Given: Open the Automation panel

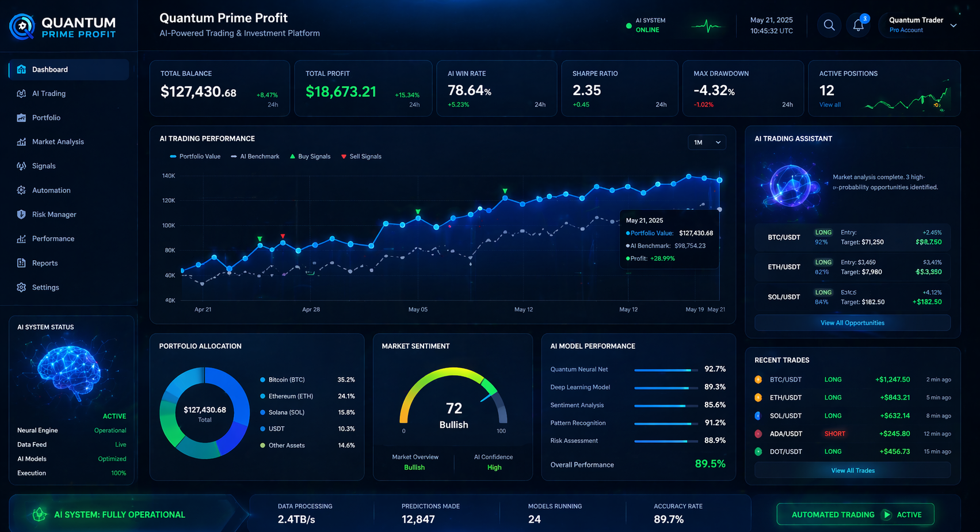Looking at the screenshot, I should coord(51,190).
